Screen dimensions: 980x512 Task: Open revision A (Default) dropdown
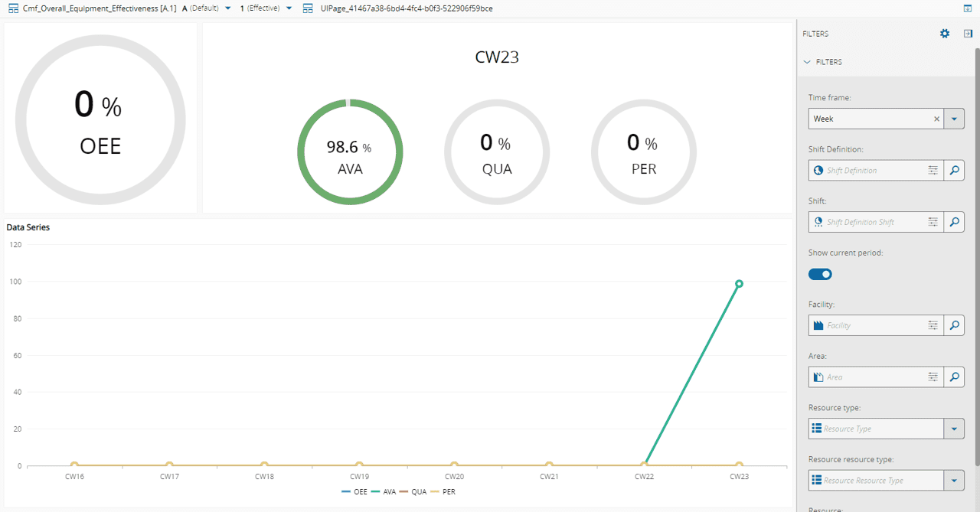[228, 8]
